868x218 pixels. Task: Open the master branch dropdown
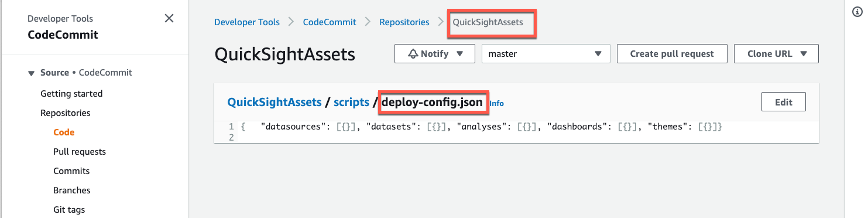point(546,53)
